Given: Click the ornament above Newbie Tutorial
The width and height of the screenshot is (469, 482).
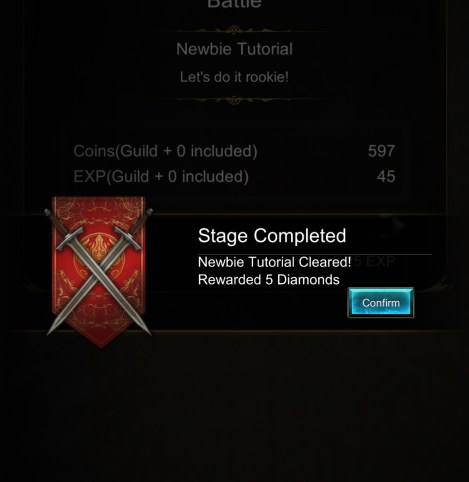Looking at the screenshot, I should coord(234,30).
